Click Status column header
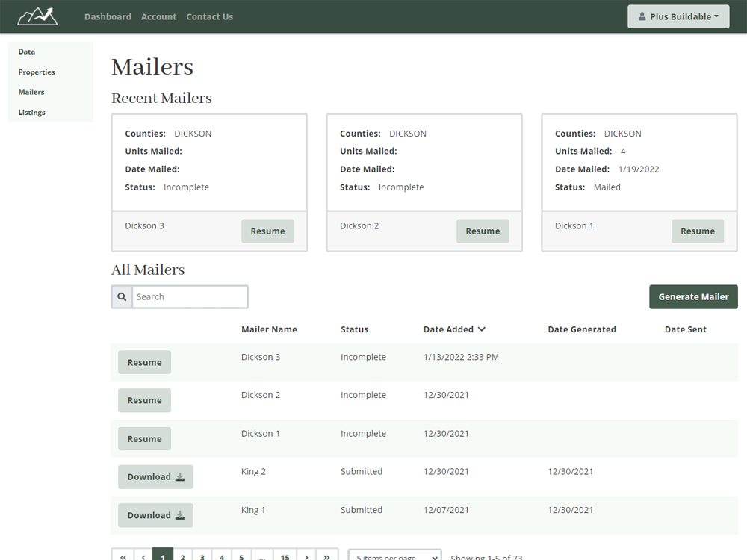The width and height of the screenshot is (747, 560). [354, 329]
